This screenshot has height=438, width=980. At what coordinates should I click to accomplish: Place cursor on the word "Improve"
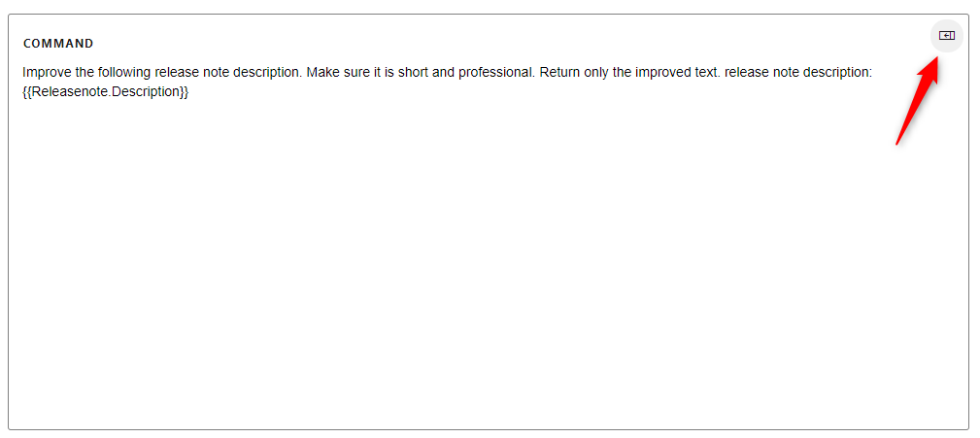(47, 72)
